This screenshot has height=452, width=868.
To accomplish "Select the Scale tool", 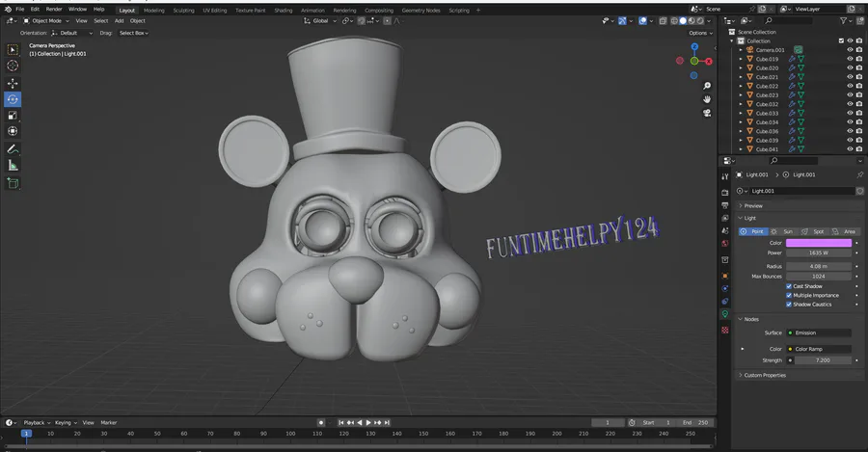I will 13,116.
